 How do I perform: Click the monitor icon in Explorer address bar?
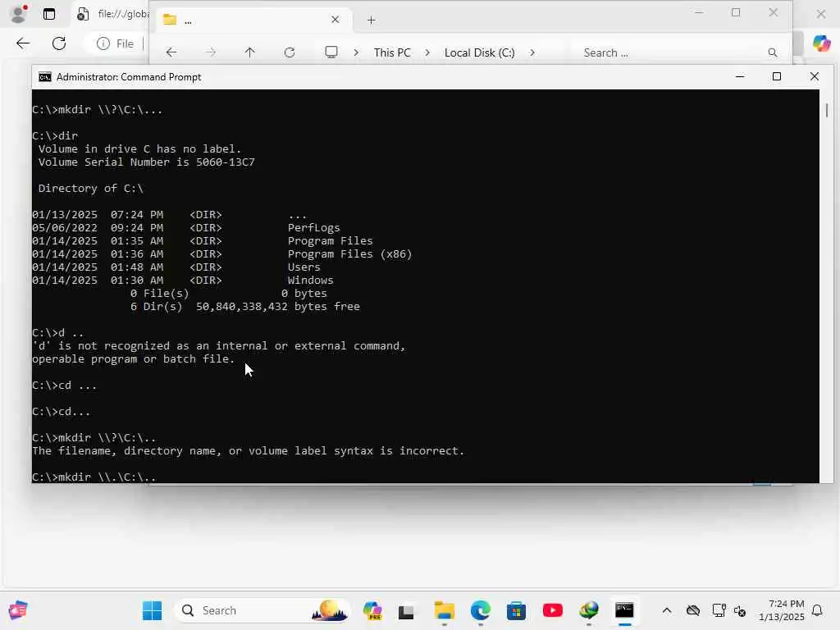pyautogui.click(x=331, y=52)
